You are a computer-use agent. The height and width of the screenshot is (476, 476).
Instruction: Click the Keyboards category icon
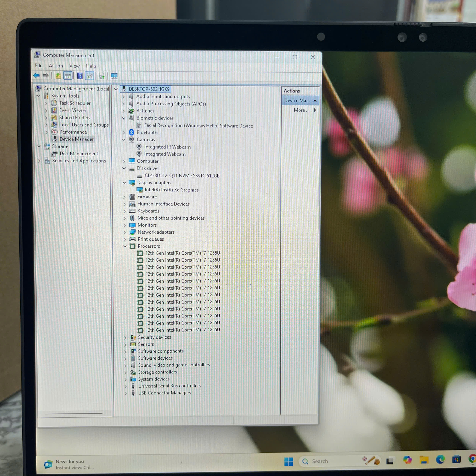pyautogui.click(x=132, y=211)
